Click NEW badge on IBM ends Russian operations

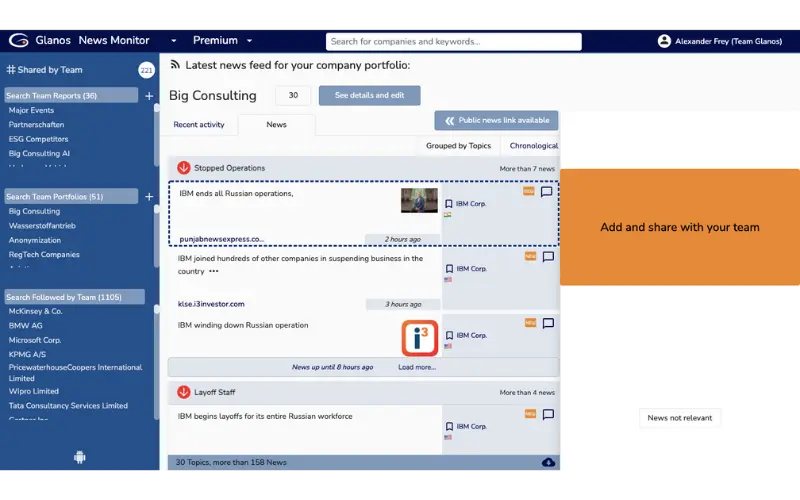coord(529,191)
